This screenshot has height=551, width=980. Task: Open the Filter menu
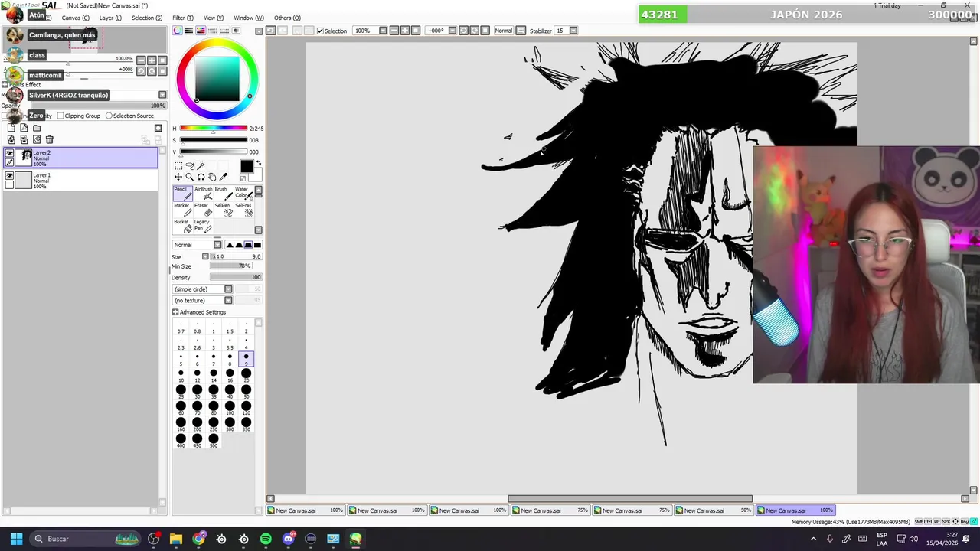click(x=182, y=18)
